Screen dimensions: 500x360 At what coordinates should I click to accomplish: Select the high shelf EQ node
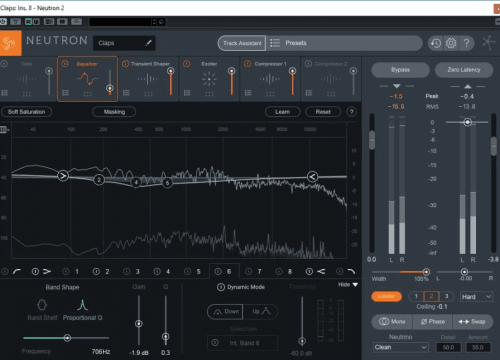pos(312,177)
